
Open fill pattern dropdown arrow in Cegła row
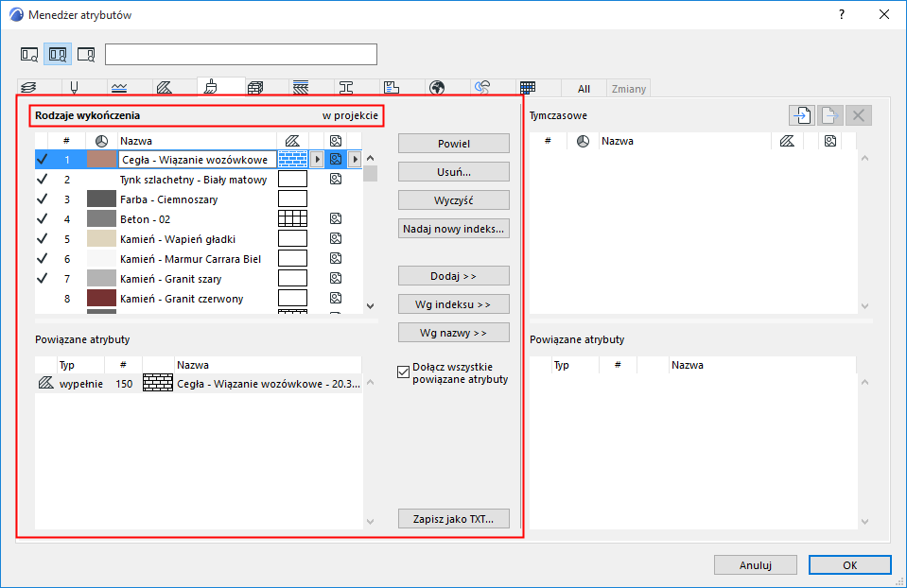tap(317, 159)
